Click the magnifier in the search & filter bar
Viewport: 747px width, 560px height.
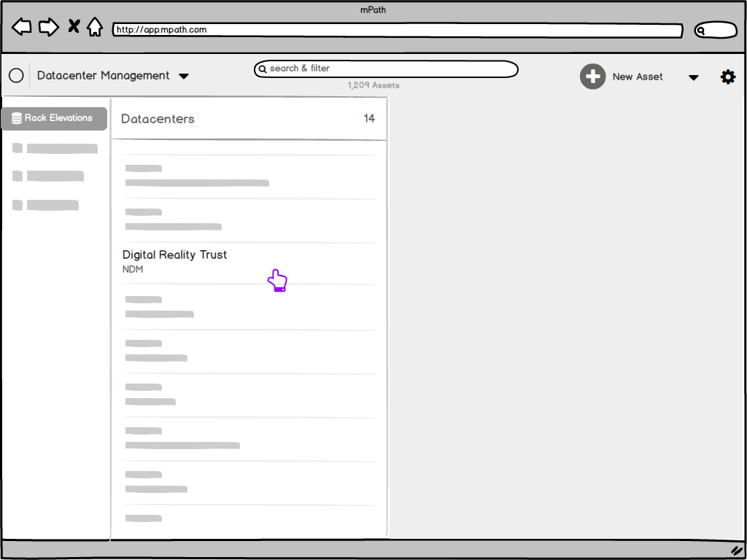click(263, 69)
